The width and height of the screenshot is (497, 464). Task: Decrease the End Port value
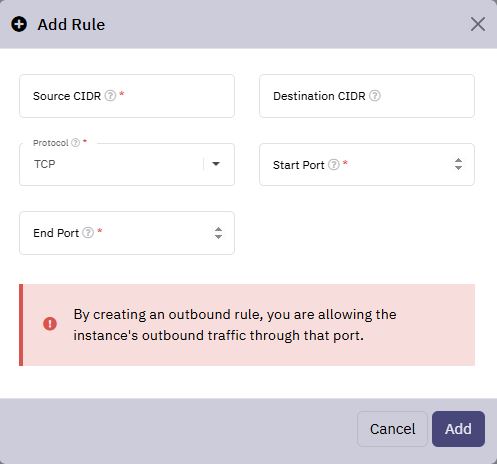218,236
